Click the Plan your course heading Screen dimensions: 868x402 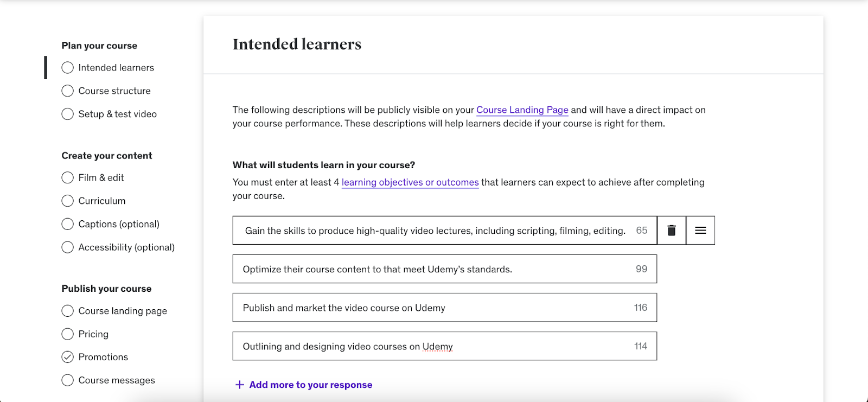(x=99, y=46)
